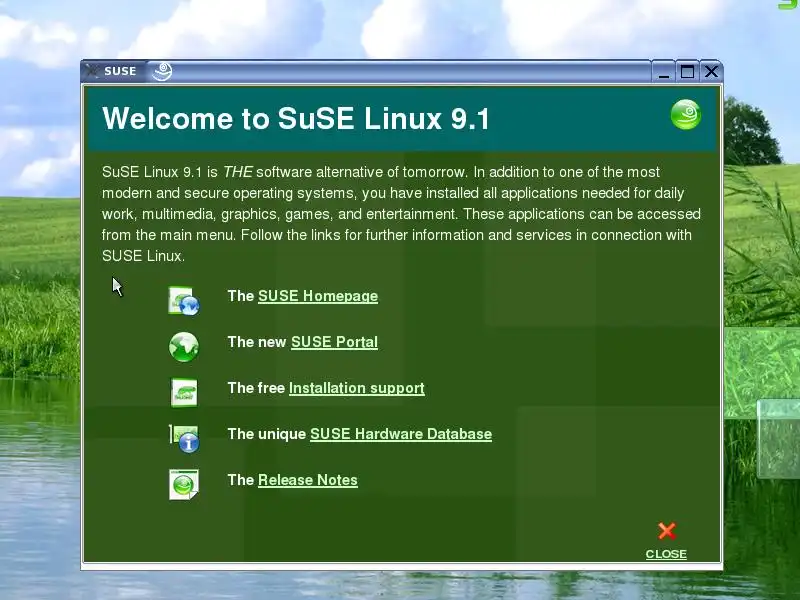
Task: Click the SUSE title bar label
Action: pos(120,71)
